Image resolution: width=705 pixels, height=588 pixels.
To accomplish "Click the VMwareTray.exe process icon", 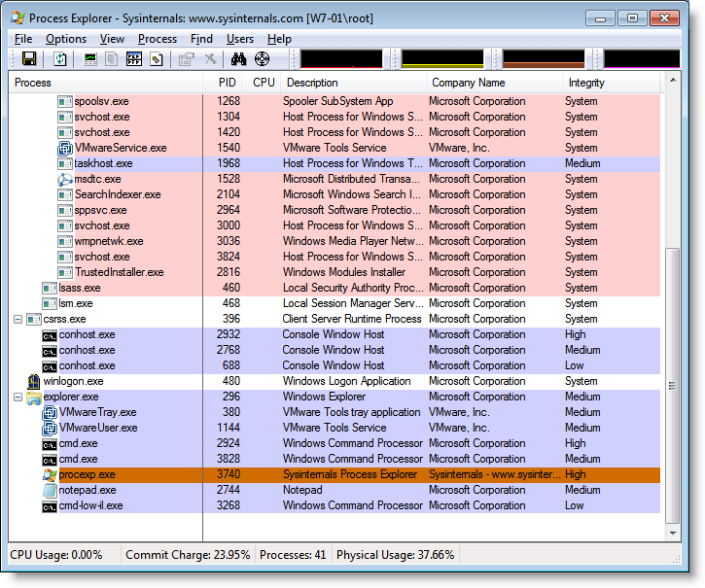I will pyautogui.click(x=50, y=412).
